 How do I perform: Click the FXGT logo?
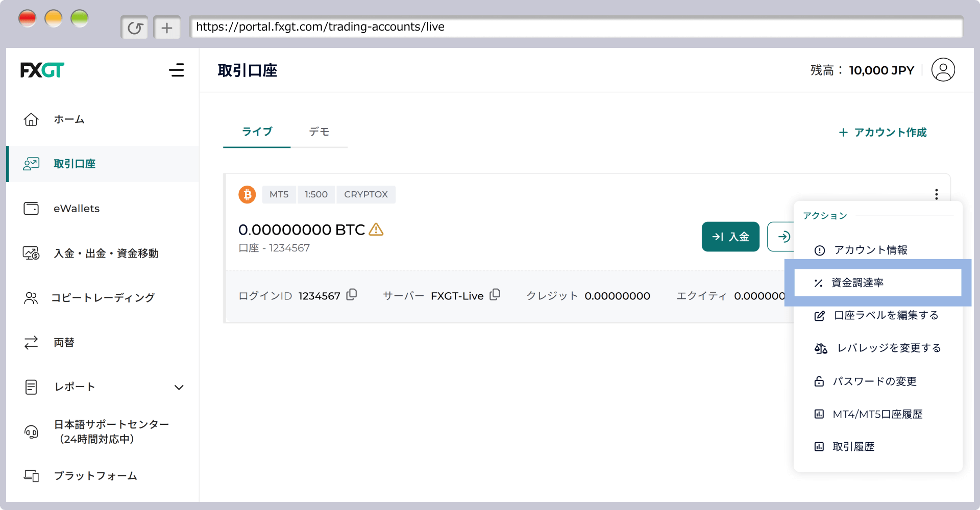click(42, 70)
